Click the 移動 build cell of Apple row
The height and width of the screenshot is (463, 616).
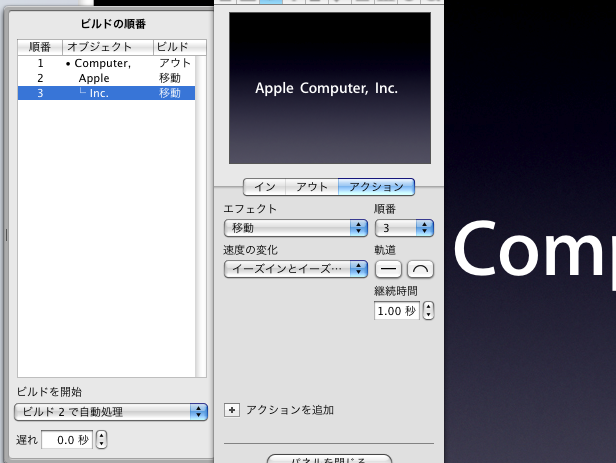click(170, 78)
